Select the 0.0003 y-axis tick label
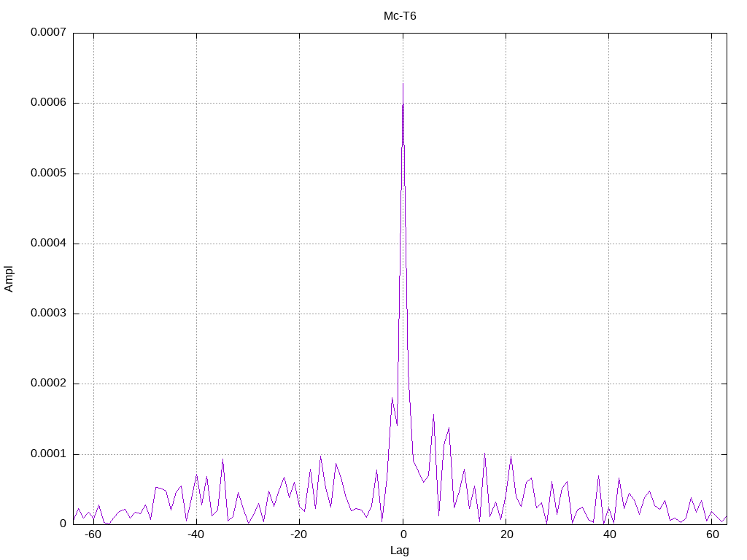The image size is (747, 560). [49, 313]
